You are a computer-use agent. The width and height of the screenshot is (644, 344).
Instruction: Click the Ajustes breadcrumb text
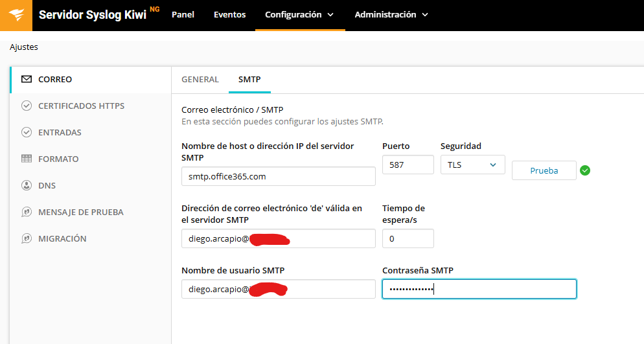(x=24, y=47)
